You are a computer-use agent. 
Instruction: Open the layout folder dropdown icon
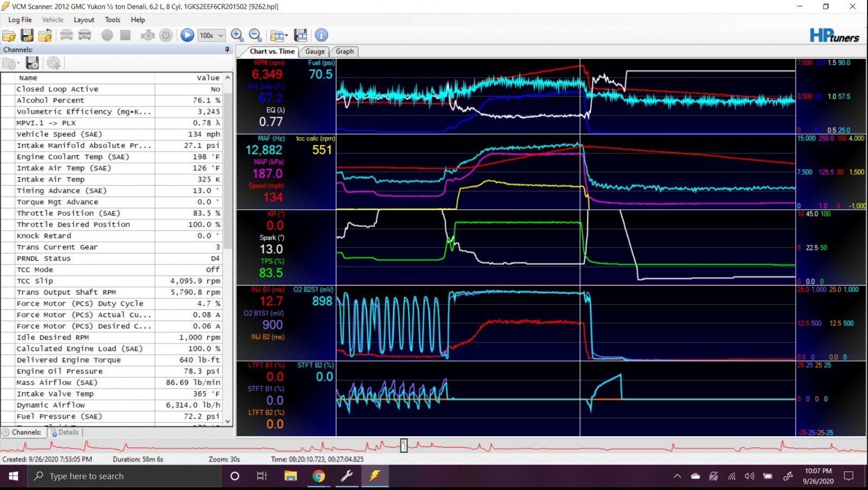[279, 36]
